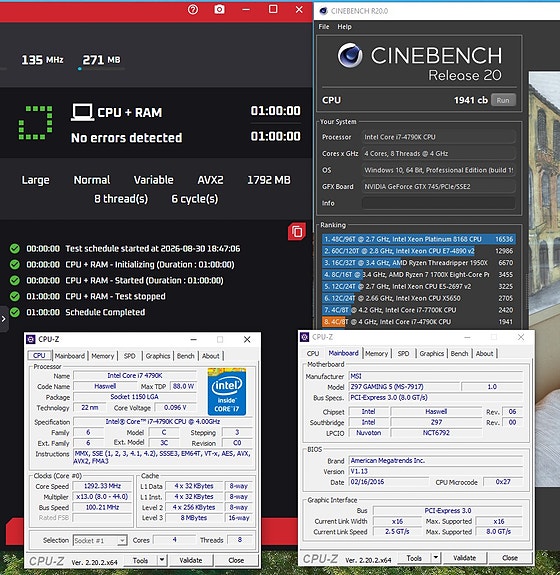Click the help question mark icon

tap(193, 10)
